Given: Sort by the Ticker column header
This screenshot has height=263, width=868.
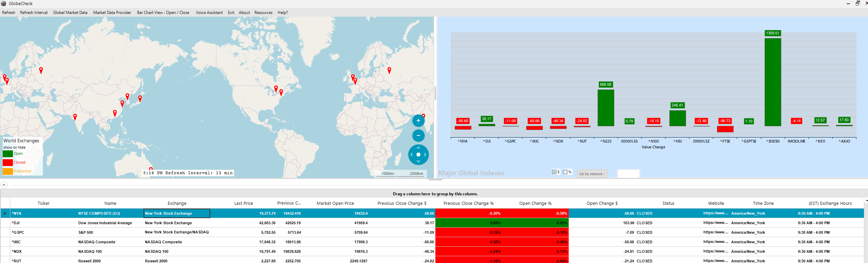Looking at the screenshot, I should [44, 203].
